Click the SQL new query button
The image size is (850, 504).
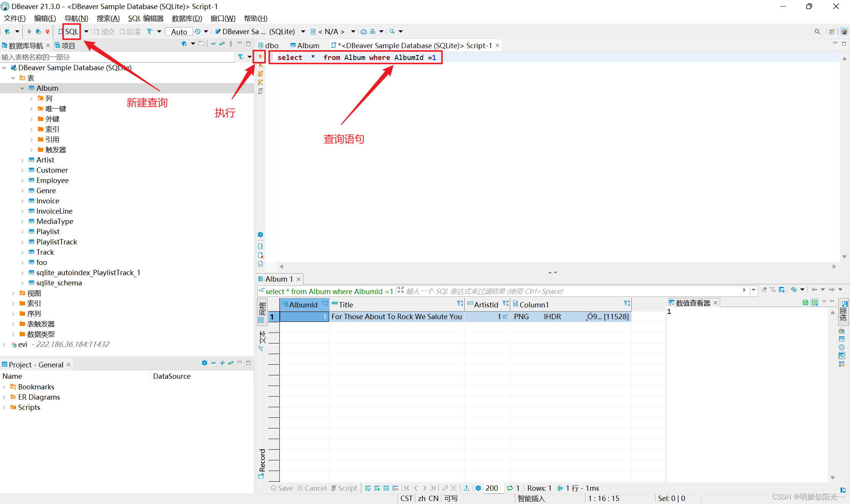[71, 31]
